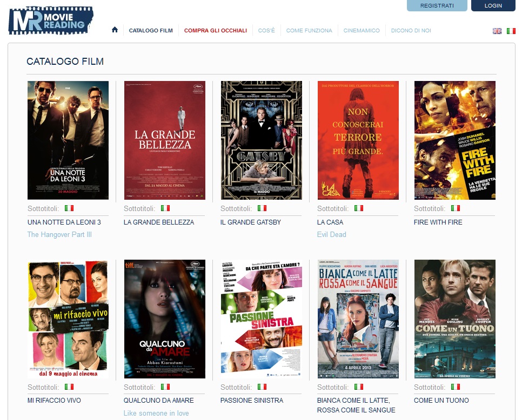Image resolution: width=522 pixels, height=420 pixels.
Task: Click the Movie Reading logo
Action: pyautogui.click(x=51, y=21)
